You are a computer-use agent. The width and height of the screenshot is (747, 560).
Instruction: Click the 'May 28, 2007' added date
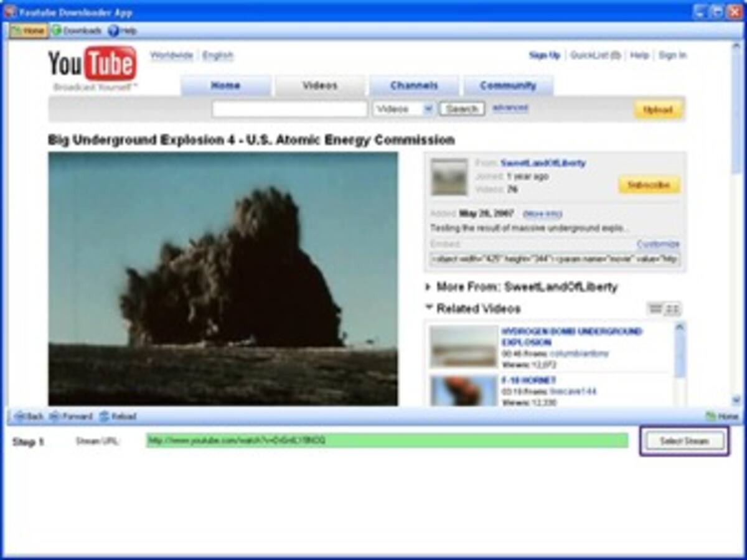[x=486, y=214]
